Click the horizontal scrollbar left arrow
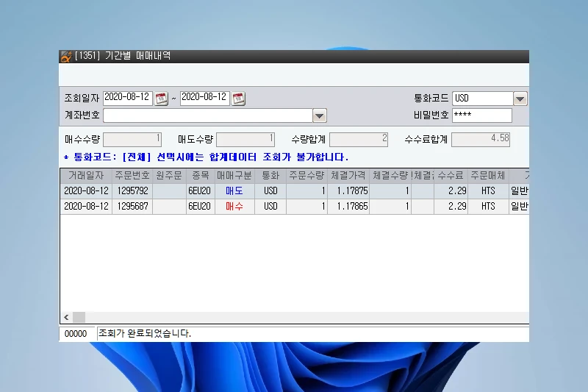Screen dimensions: 588x392 pyautogui.click(x=66, y=318)
